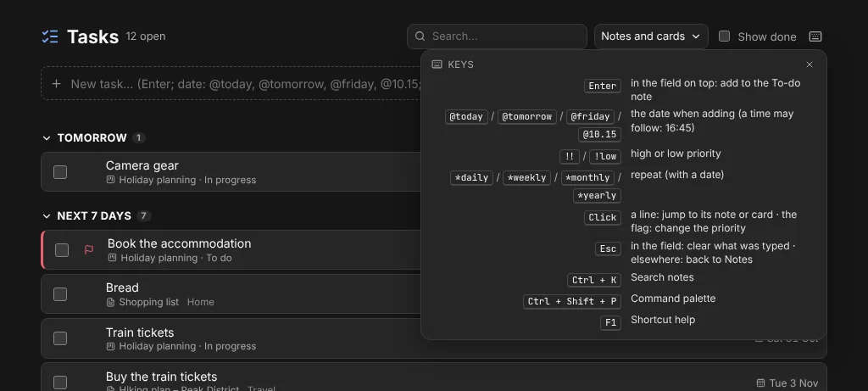Click the *daily key badge

click(x=471, y=178)
